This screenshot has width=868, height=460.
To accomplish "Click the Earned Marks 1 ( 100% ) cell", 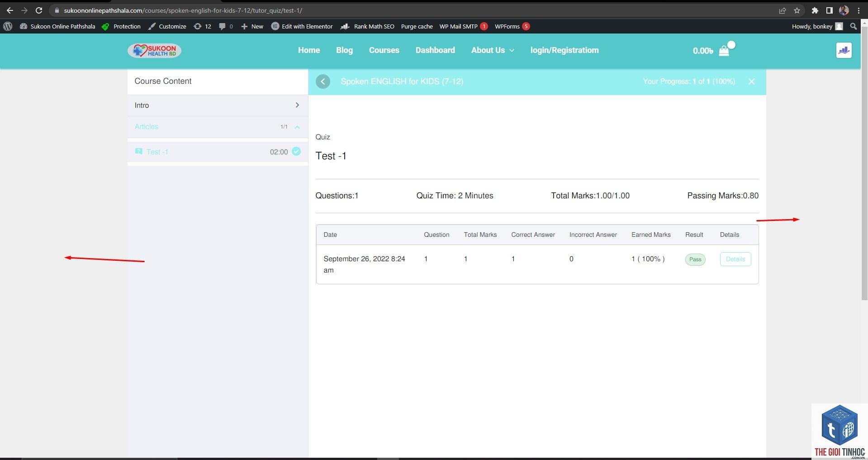I will pyautogui.click(x=648, y=259).
